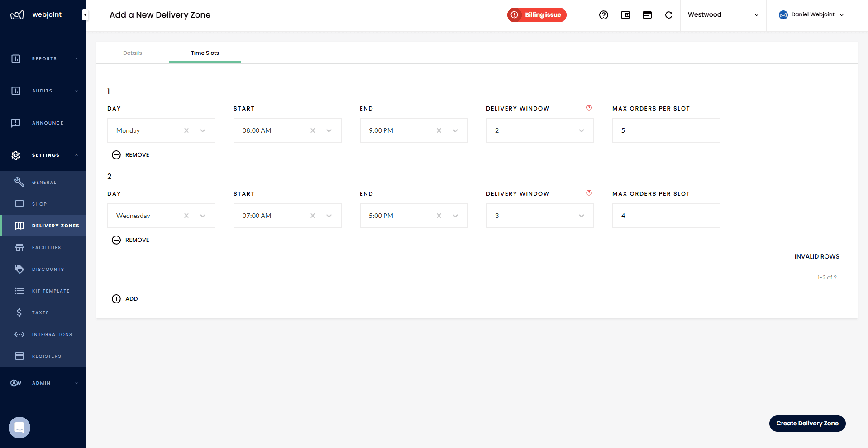Viewport: 868px width, 448px height.
Task: Click the Create Delivery Zone button
Action: [807, 423]
